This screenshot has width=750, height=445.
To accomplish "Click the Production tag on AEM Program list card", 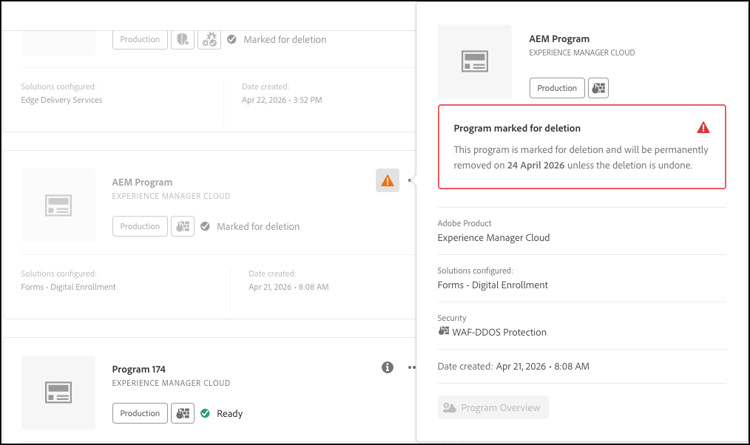I will (140, 226).
